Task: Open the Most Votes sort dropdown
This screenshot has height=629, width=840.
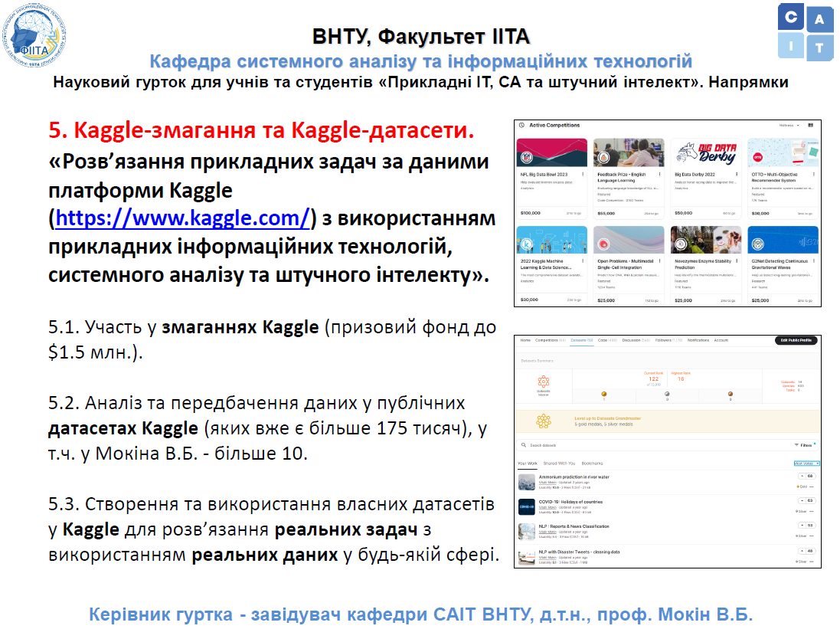Action: [807, 464]
